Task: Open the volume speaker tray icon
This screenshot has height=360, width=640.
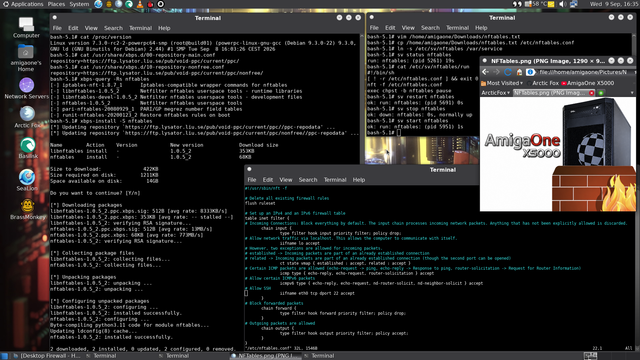Action: tap(562, 4)
